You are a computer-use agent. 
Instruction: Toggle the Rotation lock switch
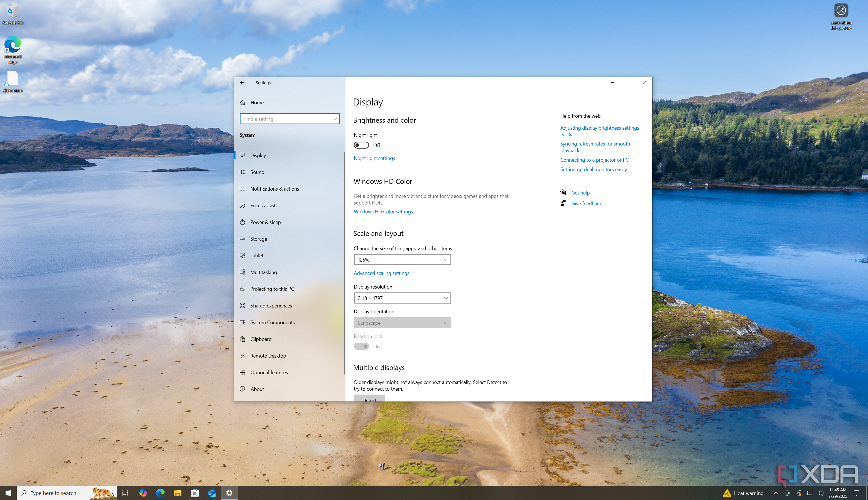pyautogui.click(x=361, y=346)
